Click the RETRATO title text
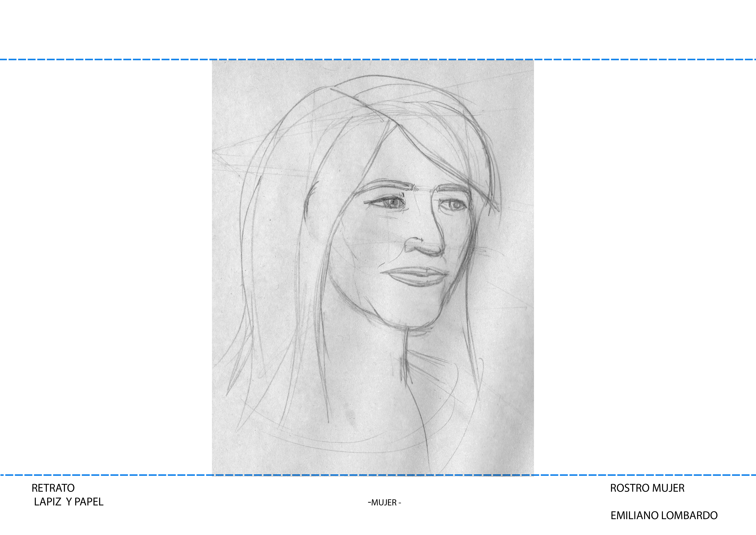756x535 pixels. point(53,488)
